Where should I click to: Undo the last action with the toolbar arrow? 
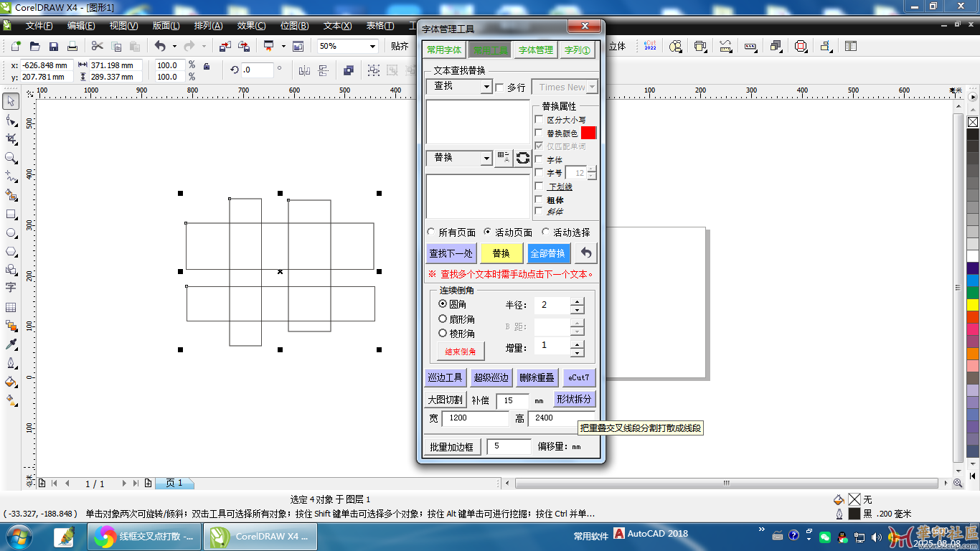click(159, 46)
